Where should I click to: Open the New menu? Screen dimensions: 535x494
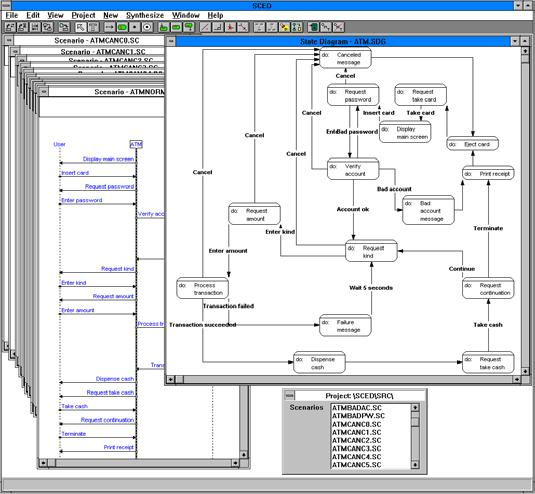click(x=111, y=15)
